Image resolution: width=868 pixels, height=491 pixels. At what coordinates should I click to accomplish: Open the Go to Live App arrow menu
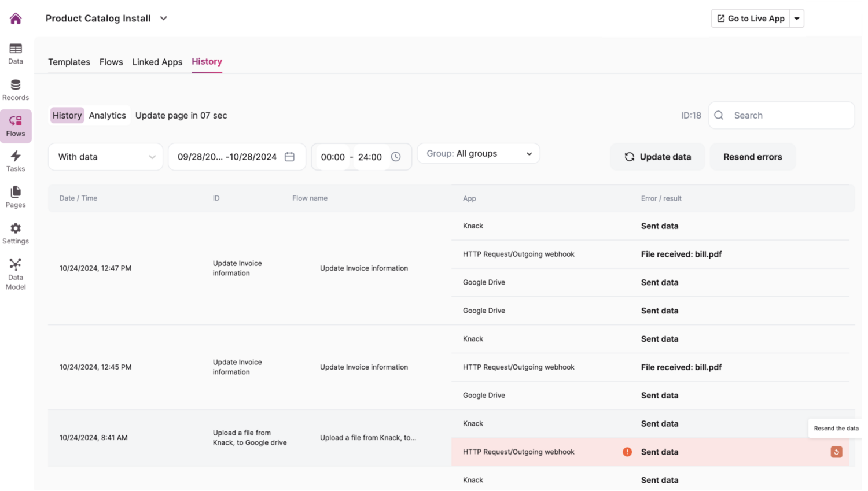pyautogui.click(x=797, y=19)
